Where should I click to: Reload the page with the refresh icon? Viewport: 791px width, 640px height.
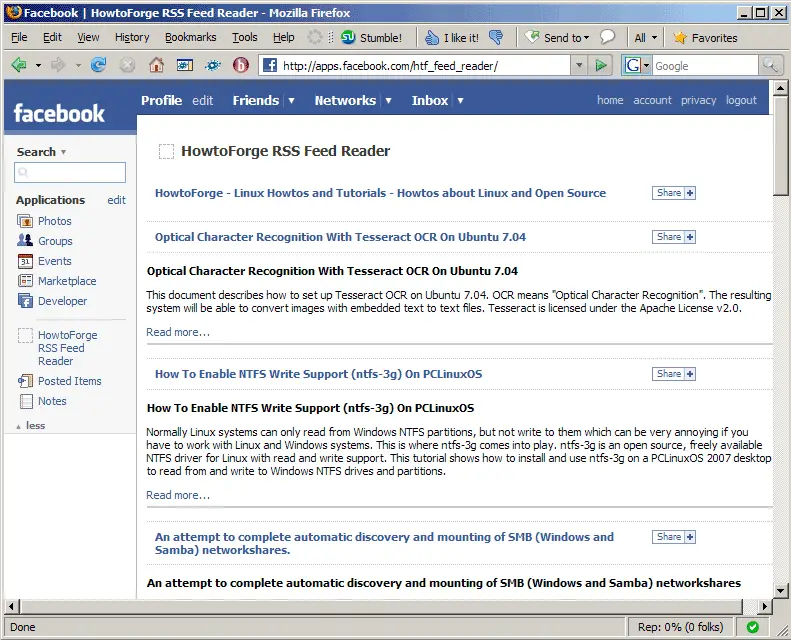pos(98,65)
